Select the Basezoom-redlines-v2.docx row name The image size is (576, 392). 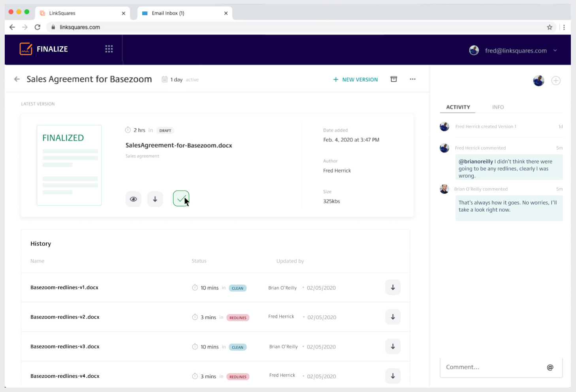coord(65,317)
